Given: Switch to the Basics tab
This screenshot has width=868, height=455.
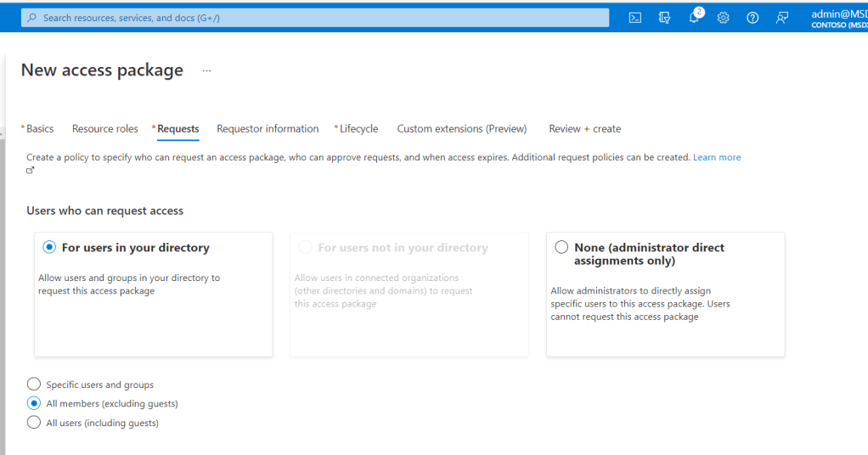Looking at the screenshot, I should 39,129.
